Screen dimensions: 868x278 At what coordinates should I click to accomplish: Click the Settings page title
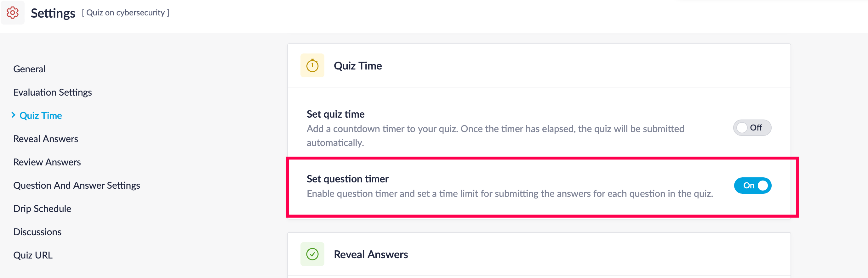53,13
